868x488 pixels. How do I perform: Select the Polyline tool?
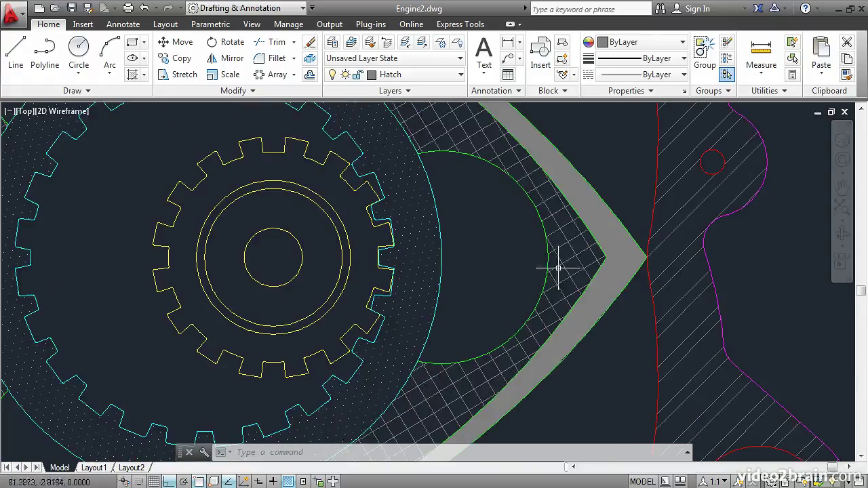(x=45, y=53)
